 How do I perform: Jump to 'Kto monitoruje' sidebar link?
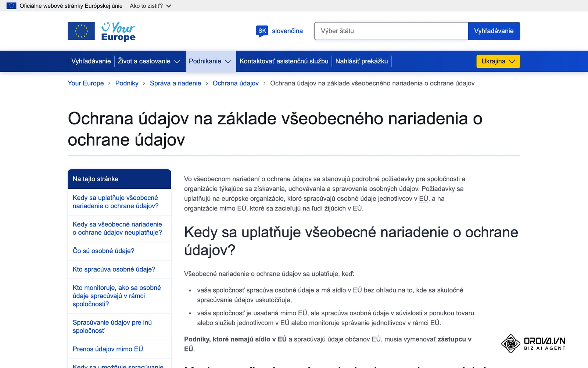117,296
